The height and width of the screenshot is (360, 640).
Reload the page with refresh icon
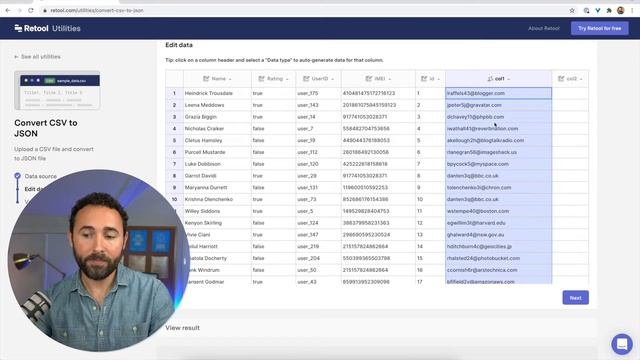coord(31,10)
